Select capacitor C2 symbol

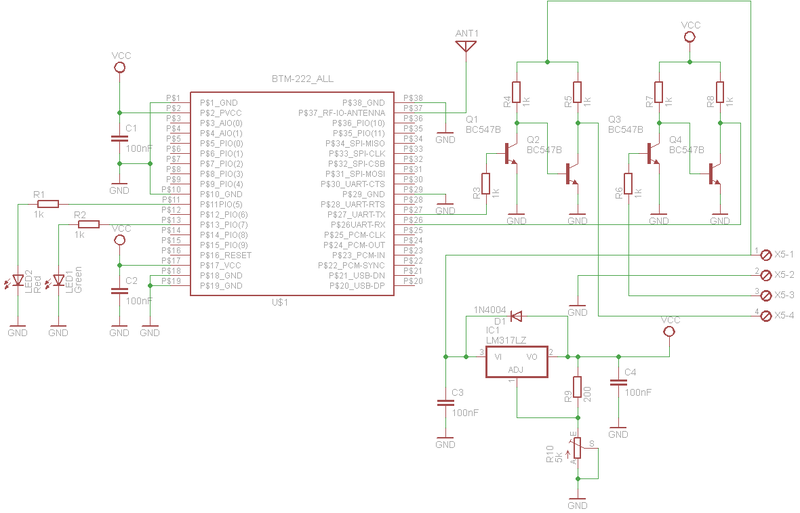coord(119,290)
